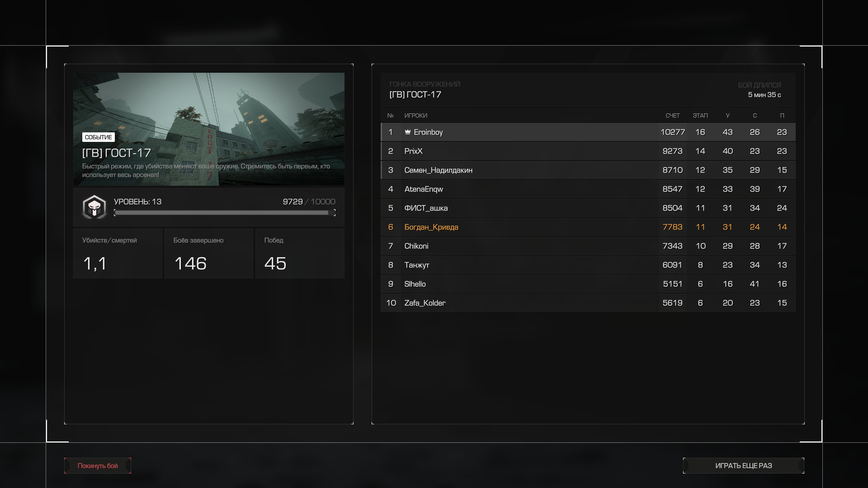Select player Танжут row
This screenshot has height=488, width=868.
(588, 265)
